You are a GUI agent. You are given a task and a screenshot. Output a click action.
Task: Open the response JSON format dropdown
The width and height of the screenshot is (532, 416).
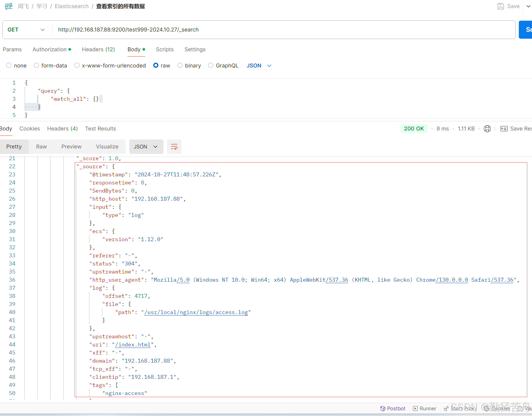point(146,147)
